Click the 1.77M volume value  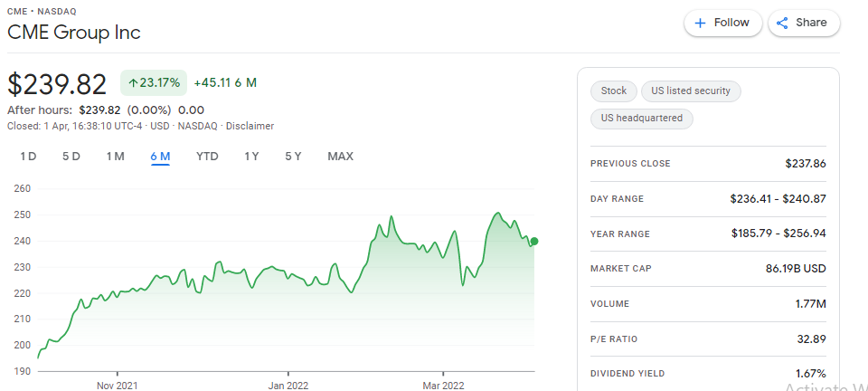[811, 303]
